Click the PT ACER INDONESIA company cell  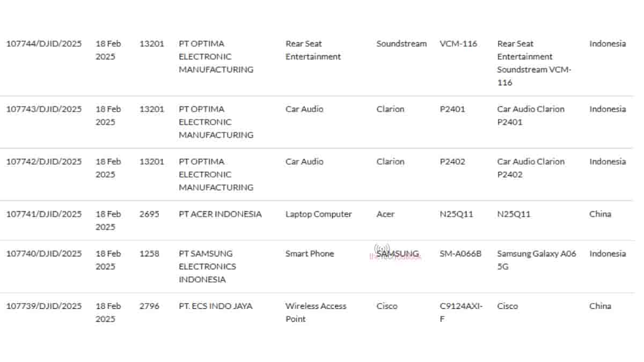click(220, 215)
